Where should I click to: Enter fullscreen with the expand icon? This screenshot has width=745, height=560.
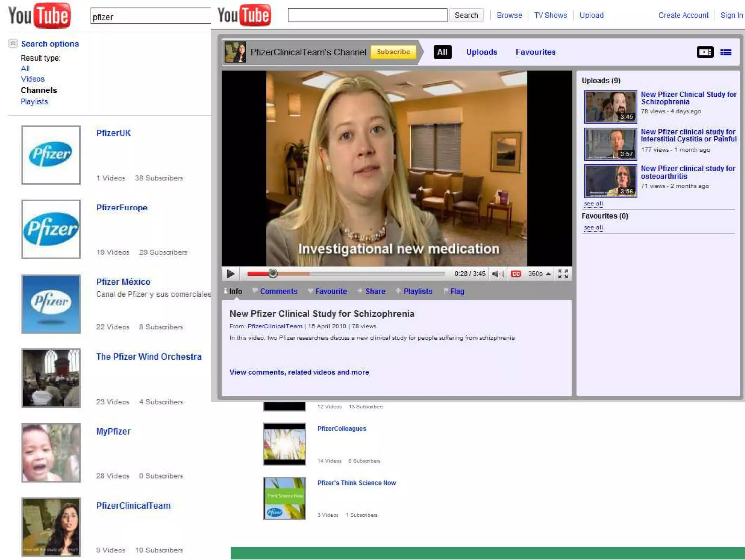coord(563,274)
